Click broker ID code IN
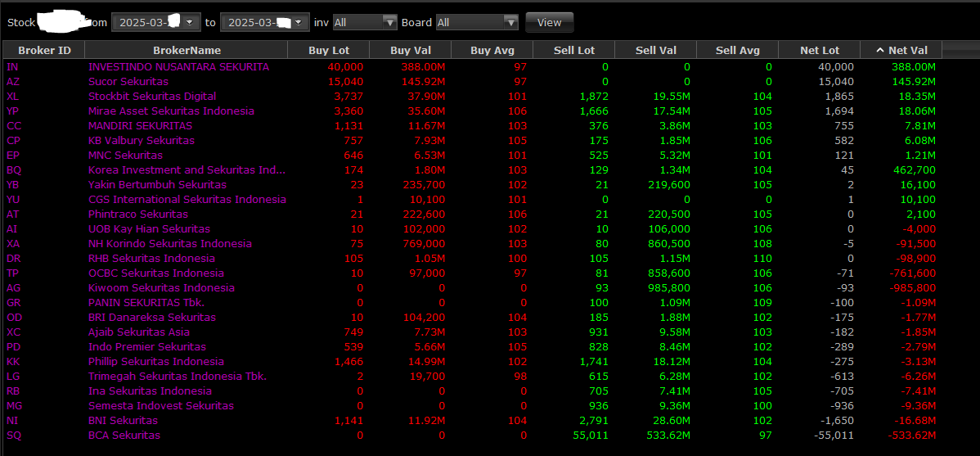The image size is (980, 456). [x=12, y=66]
